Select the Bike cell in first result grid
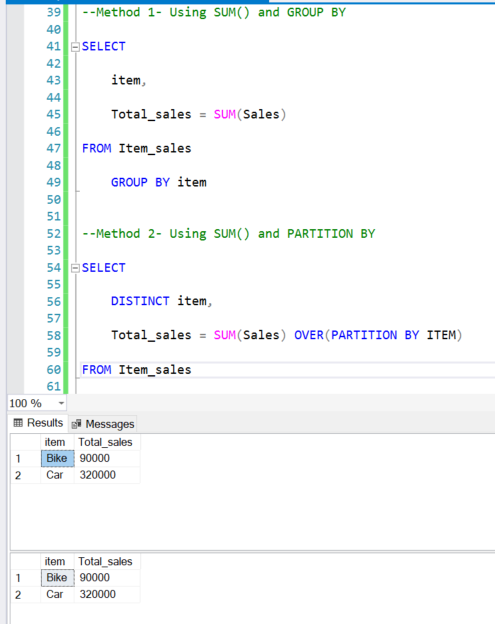Viewport: 495px width, 624px height. [57, 458]
